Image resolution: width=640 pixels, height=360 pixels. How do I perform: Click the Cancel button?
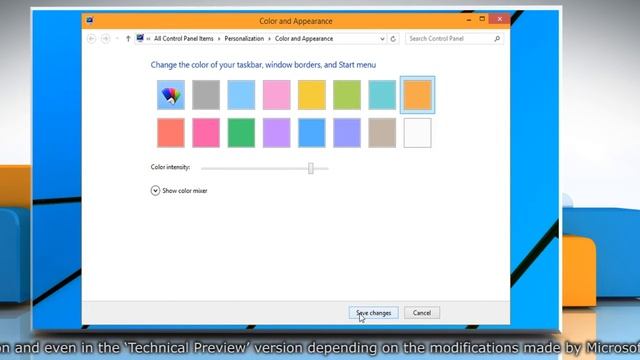(422, 313)
